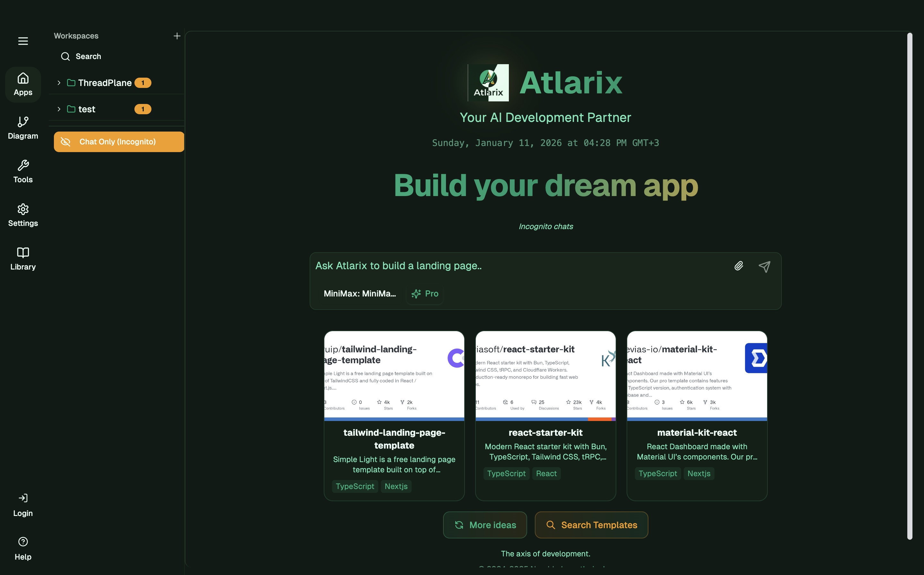Click the React tag on react-starter-kit

click(x=546, y=474)
